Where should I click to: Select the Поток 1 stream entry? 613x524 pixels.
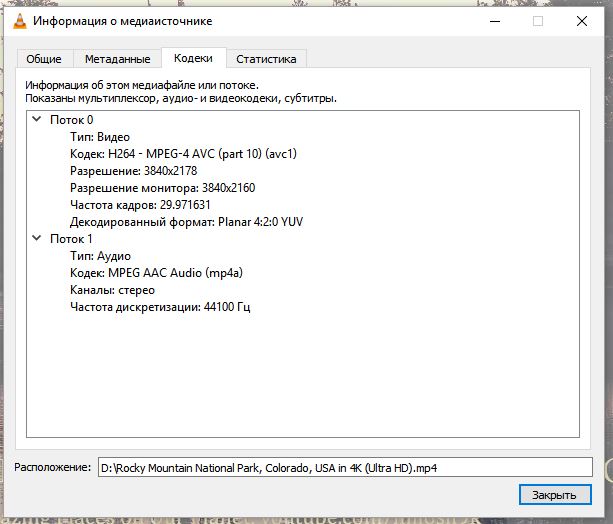[71, 239]
